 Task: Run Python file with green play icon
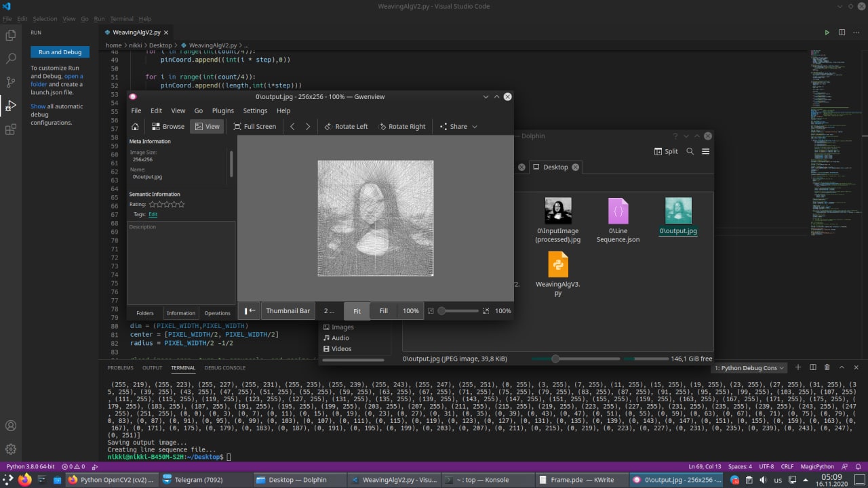[827, 33]
